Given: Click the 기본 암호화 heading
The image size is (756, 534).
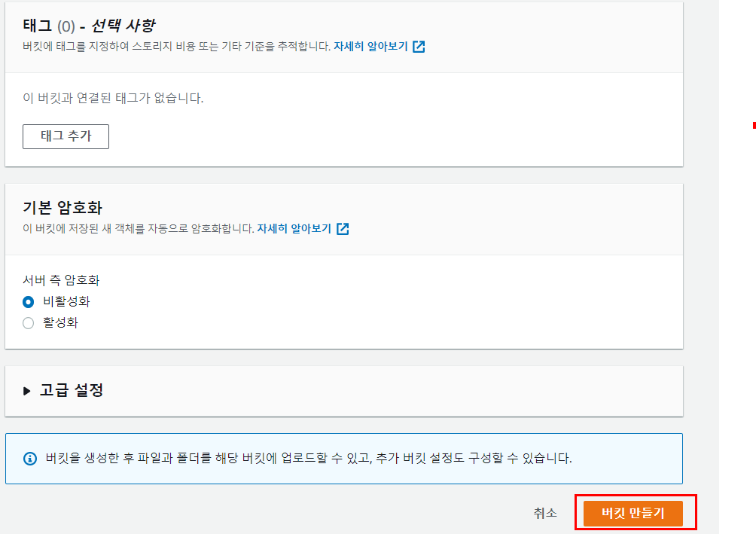Looking at the screenshot, I should click(62, 208).
